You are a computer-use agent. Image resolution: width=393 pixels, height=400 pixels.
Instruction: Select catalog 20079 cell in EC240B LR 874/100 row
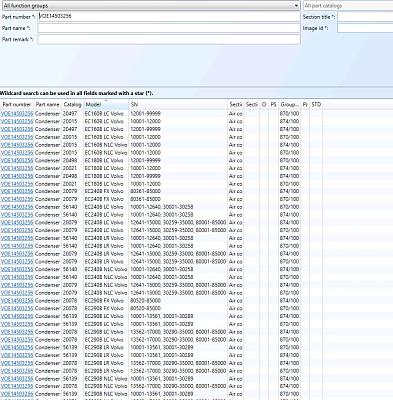point(70,254)
